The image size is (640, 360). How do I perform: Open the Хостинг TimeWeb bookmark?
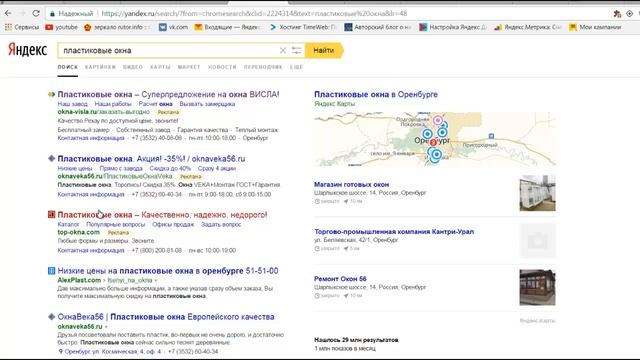click(302, 27)
